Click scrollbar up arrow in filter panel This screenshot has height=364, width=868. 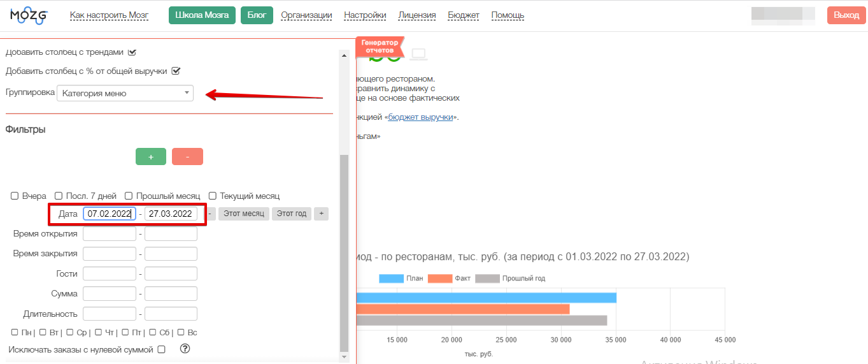pos(345,55)
